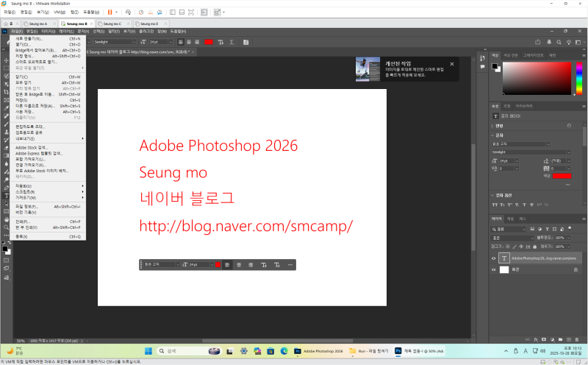Toggle lock image pixels brush icon

tap(514, 247)
